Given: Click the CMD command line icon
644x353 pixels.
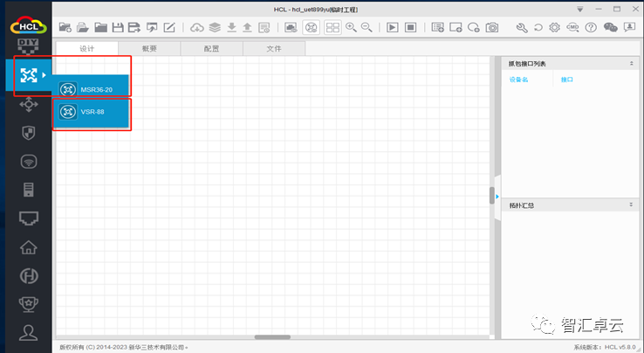Looking at the screenshot, I should click(x=572, y=28).
